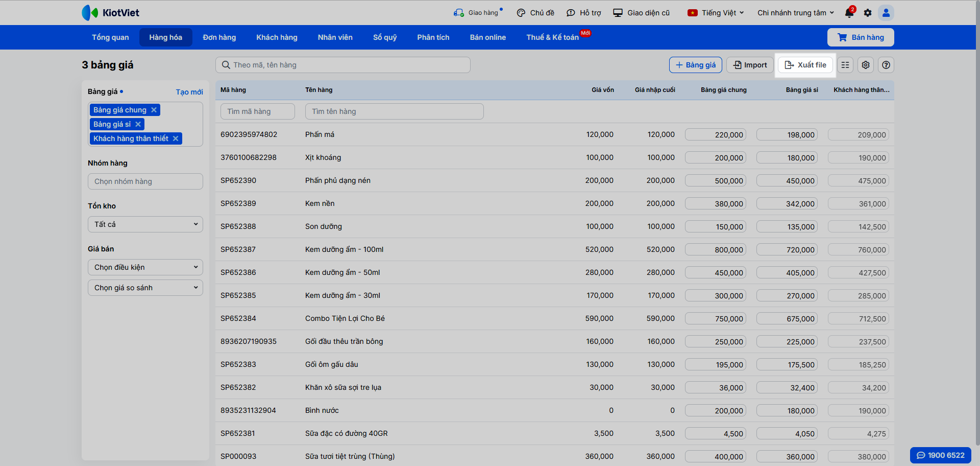Click the Xuất file button

pos(805,65)
